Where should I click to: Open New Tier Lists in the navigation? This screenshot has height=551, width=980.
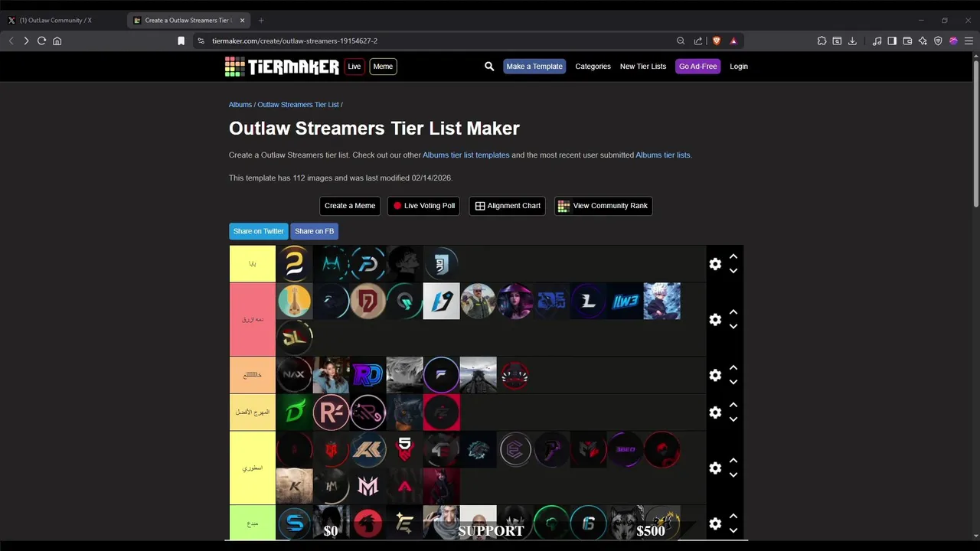click(x=643, y=67)
